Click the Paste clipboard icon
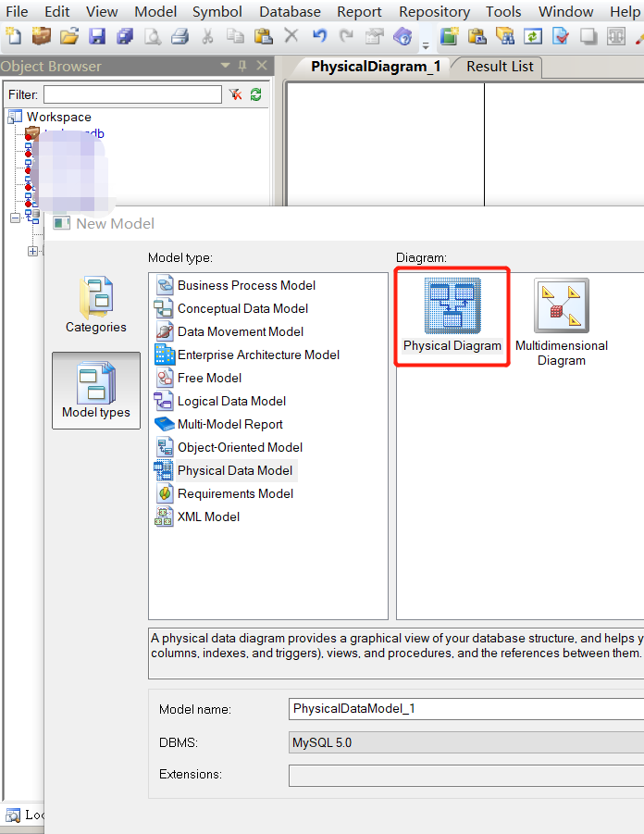644x834 pixels. tap(263, 35)
